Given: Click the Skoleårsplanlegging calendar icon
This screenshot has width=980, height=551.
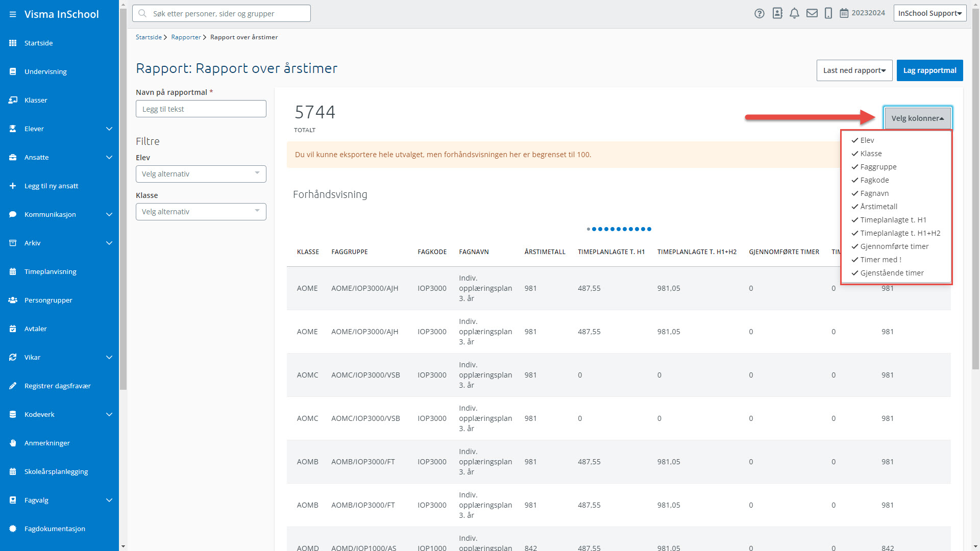Looking at the screenshot, I should pos(13,471).
